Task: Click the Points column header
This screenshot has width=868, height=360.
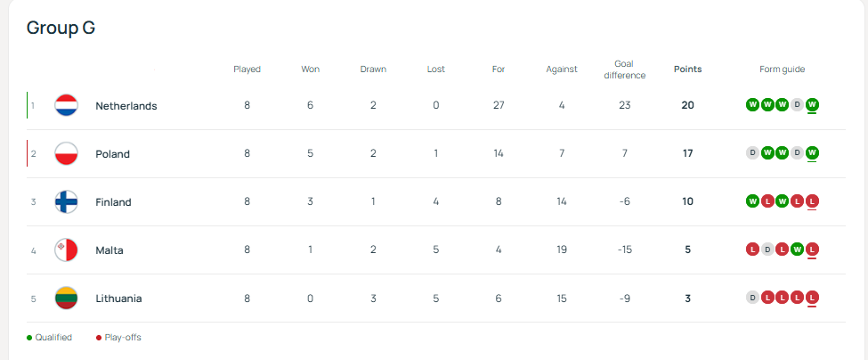Action: click(x=687, y=70)
